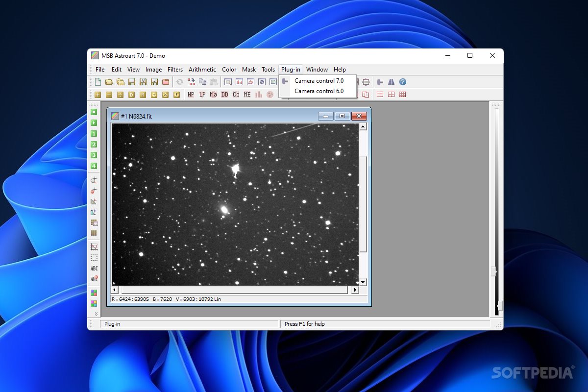This screenshot has height=392, width=588.
Task: Click the green number 4 icon
Action: [94, 166]
